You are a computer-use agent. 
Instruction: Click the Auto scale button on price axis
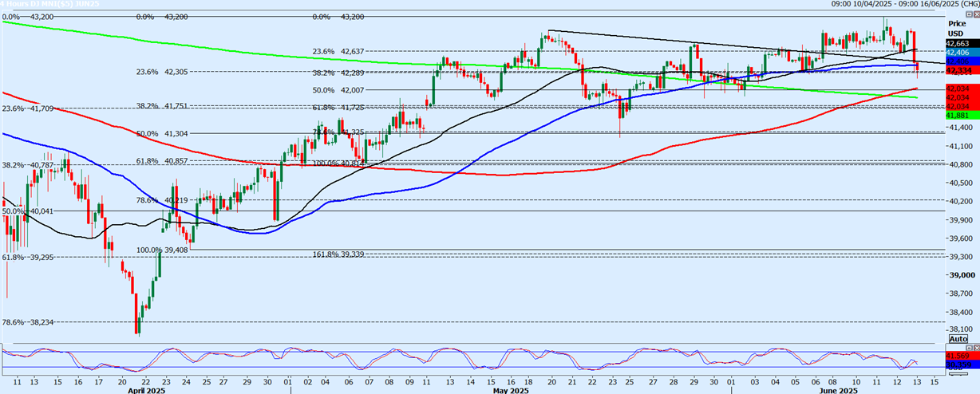click(x=958, y=340)
